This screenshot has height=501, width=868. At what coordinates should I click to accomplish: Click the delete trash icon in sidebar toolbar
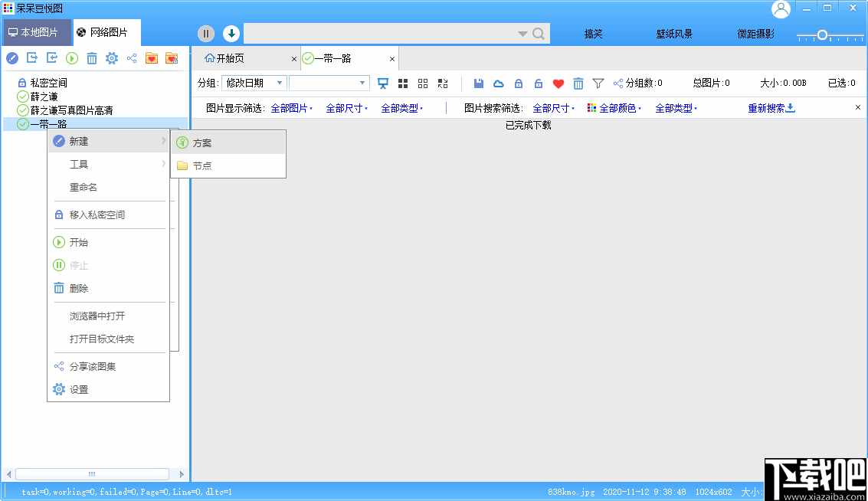pyautogui.click(x=92, y=57)
